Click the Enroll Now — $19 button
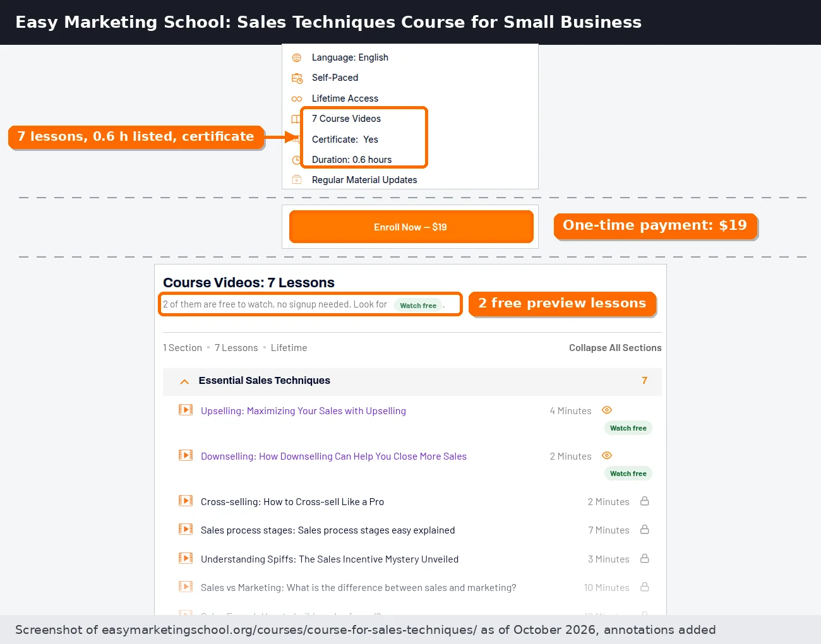Screen dimensions: 821x644 click(411, 227)
